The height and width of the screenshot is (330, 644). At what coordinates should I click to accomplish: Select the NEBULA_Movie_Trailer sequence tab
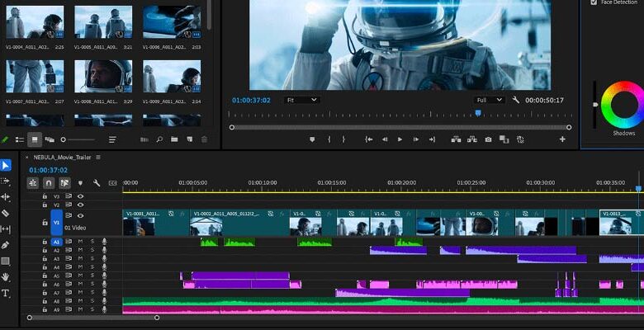pos(62,157)
